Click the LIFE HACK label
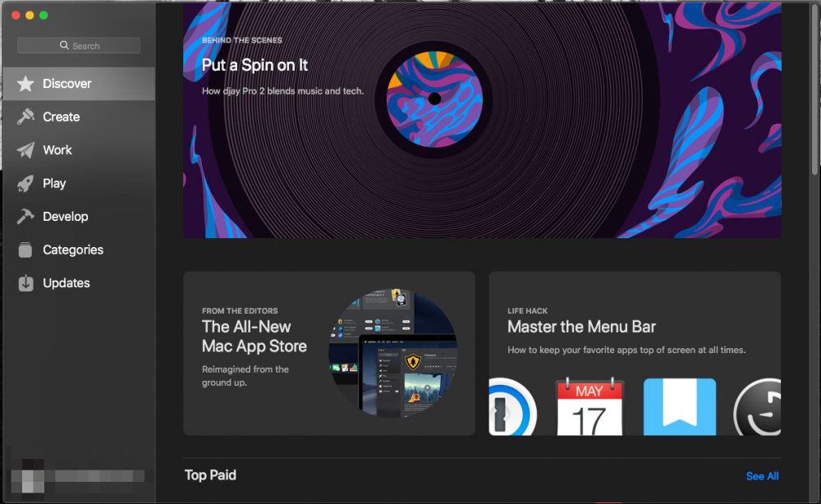This screenshot has width=821, height=504. point(527,311)
